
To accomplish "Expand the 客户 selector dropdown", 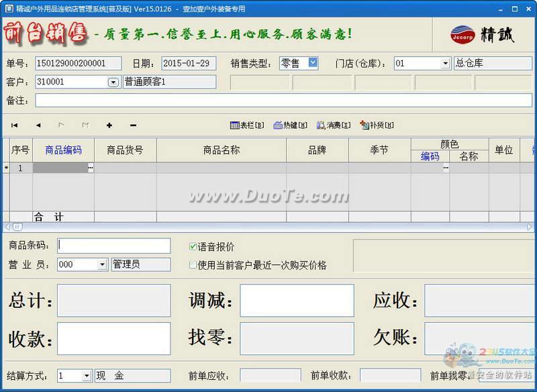I will point(113,82).
